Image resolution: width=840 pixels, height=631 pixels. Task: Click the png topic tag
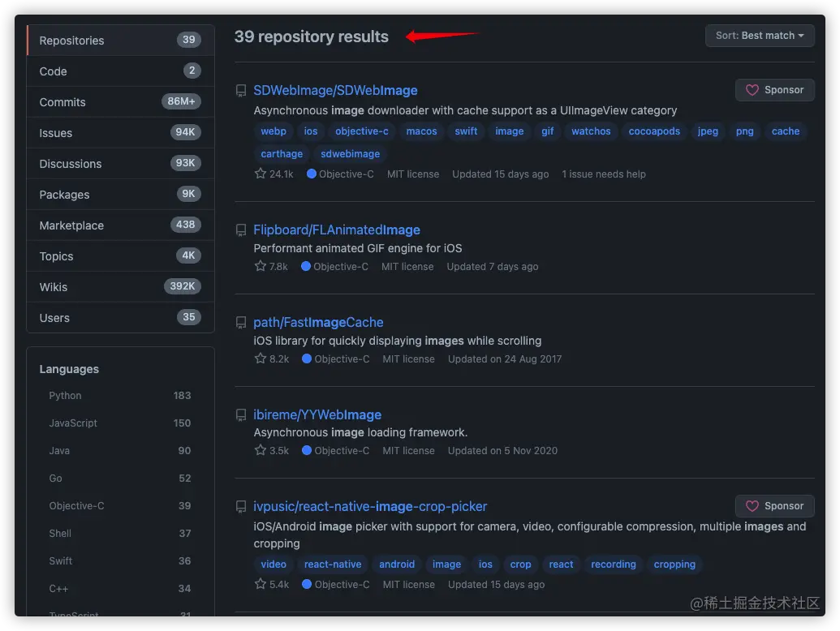point(744,131)
